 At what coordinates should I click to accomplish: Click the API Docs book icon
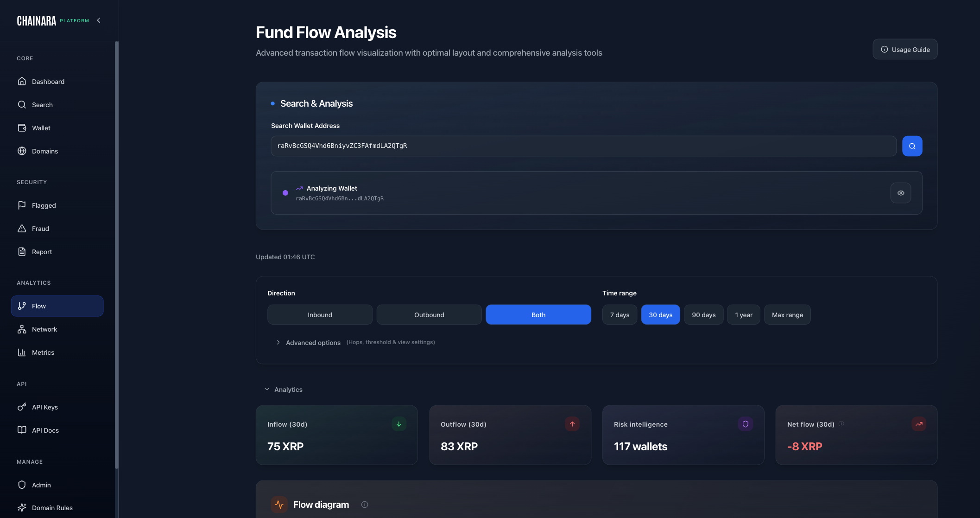[x=22, y=430]
